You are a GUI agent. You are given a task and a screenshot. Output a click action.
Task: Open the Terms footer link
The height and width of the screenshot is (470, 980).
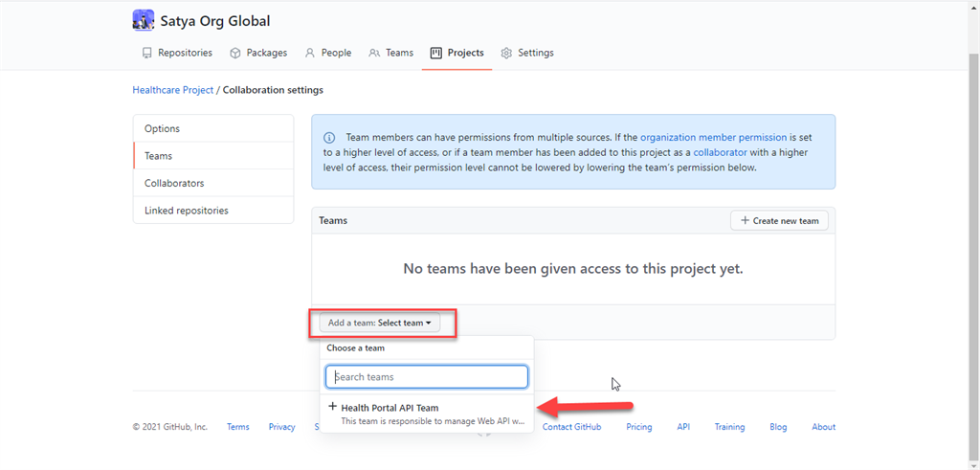pos(237,427)
